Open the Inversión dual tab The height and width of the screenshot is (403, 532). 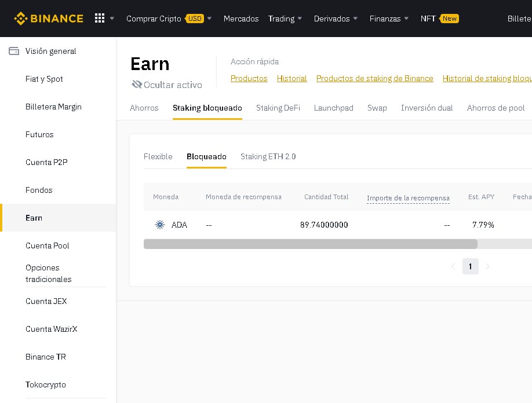click(x=427, y=108)
